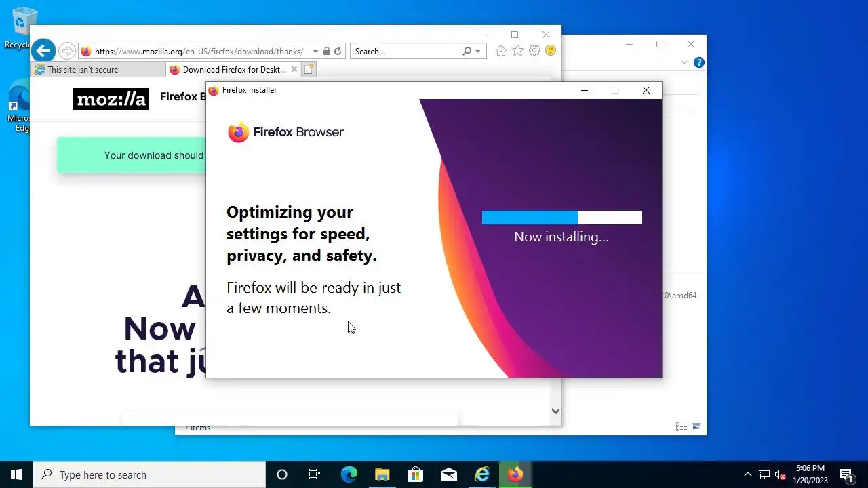The image size is (868, 488).
Task: Open Cortana circle on the taskbar
Action: tap(282, 474)
